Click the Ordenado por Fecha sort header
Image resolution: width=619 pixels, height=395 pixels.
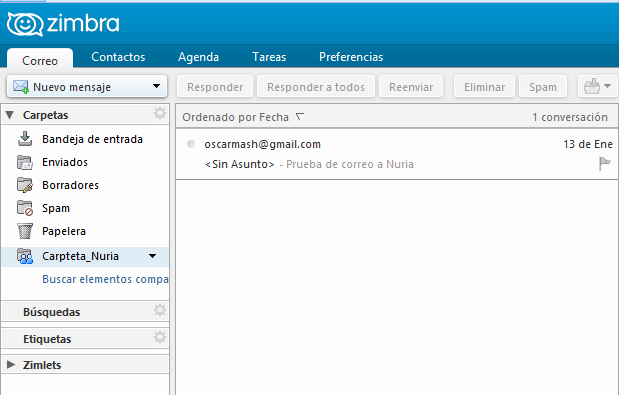235,117
